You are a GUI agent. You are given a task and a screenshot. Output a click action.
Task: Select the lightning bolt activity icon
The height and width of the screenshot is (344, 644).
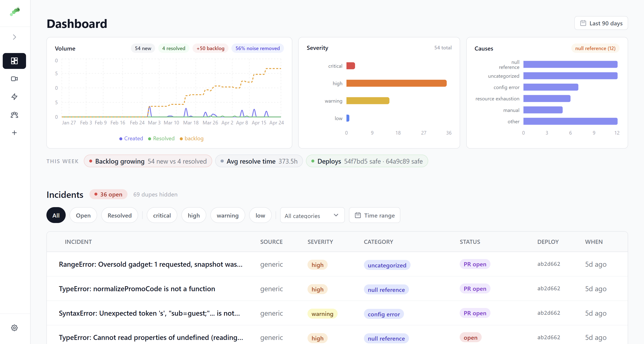14,97
